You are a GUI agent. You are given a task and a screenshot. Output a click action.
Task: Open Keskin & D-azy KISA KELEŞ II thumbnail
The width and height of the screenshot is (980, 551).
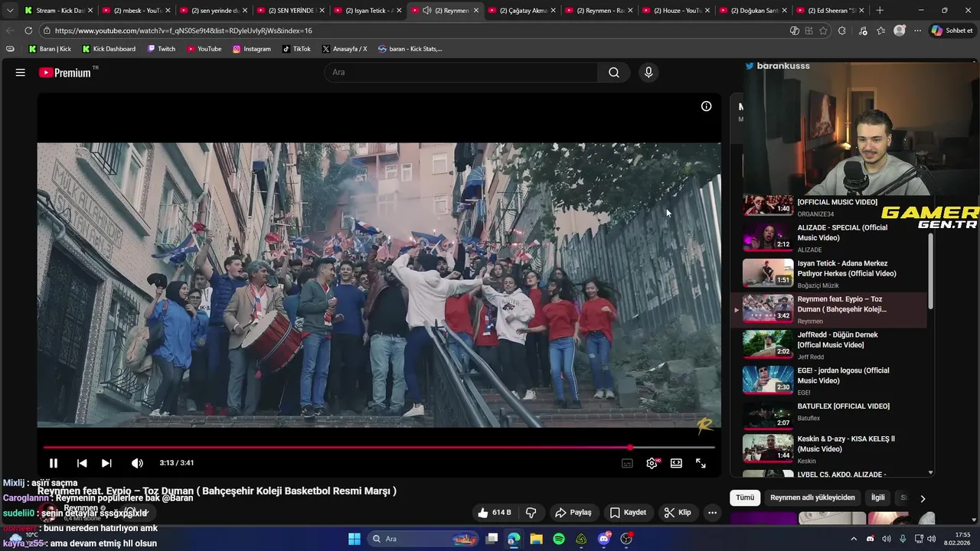(768, 448)
